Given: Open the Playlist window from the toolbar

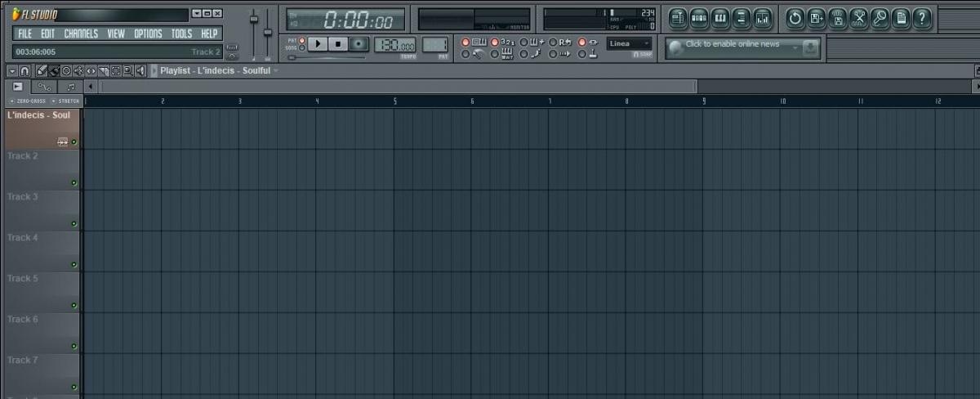Looking at the screenshot, I should pyautogui.click(x=678, y=18).
